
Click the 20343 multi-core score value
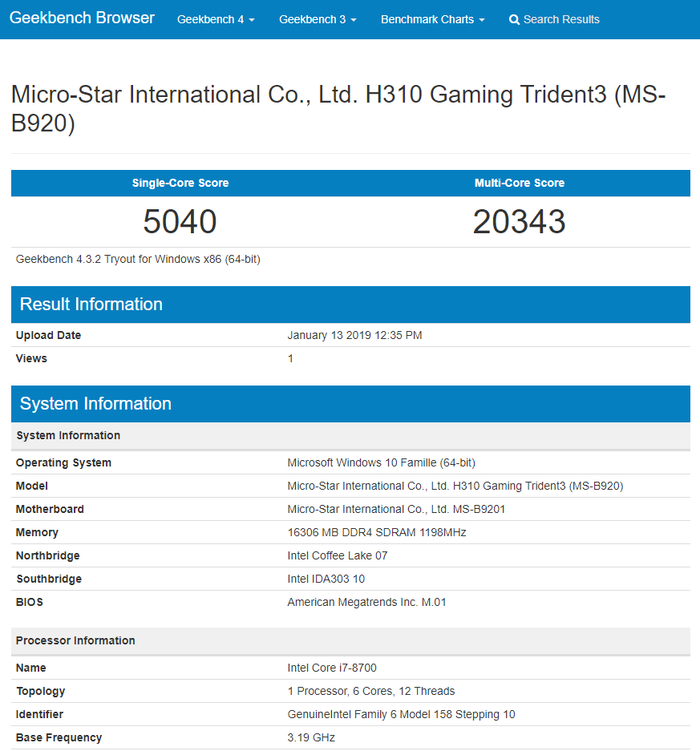pyautogui.click(x=520, y=222)
